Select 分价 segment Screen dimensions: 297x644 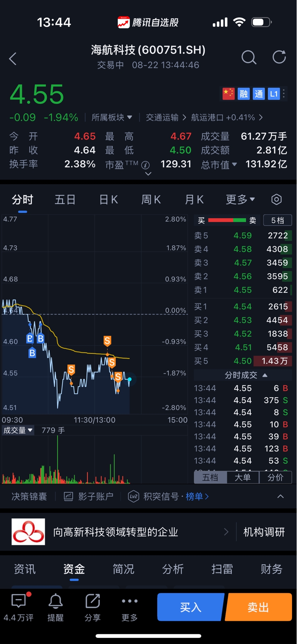coord(275,478)
